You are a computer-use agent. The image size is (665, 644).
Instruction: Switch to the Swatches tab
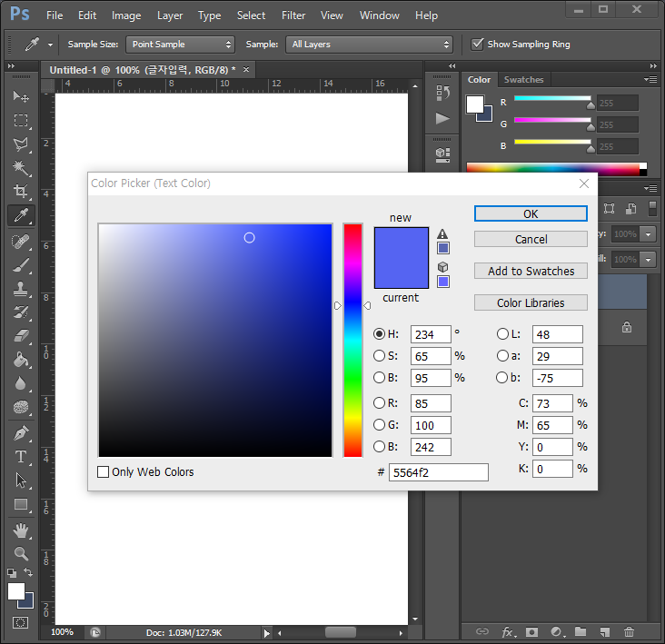coord(523,80)
